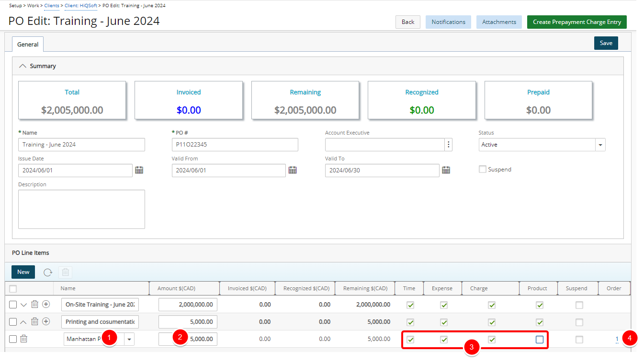Select the General tab
This screenshot has width=644, height=363.
pyautogui.click(x=28, y=44)
